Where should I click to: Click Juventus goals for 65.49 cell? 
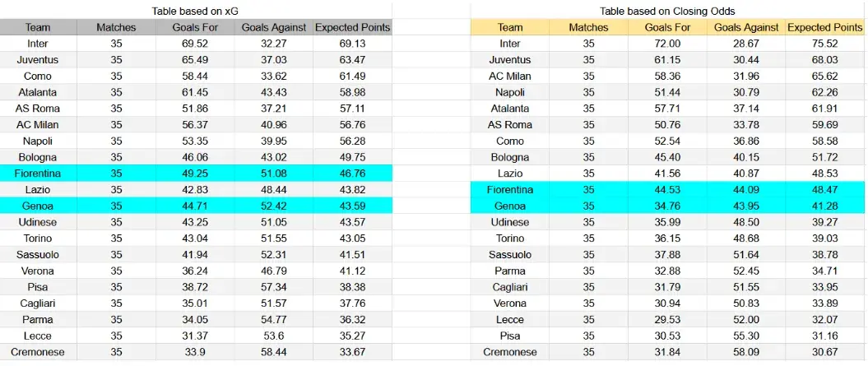point(196,60)
